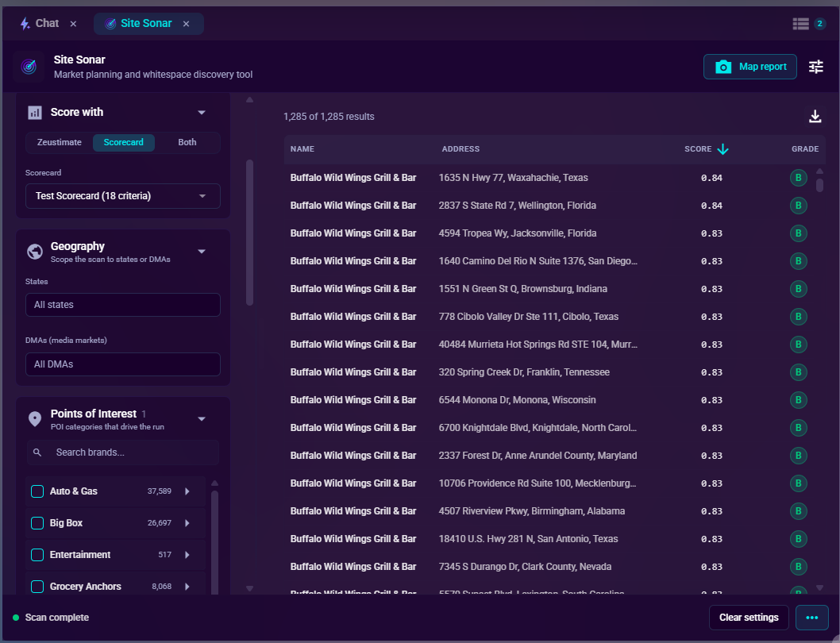Screen dimensions: 840x643
Task: Download results with the download icon
Action: tap(815, 116)
